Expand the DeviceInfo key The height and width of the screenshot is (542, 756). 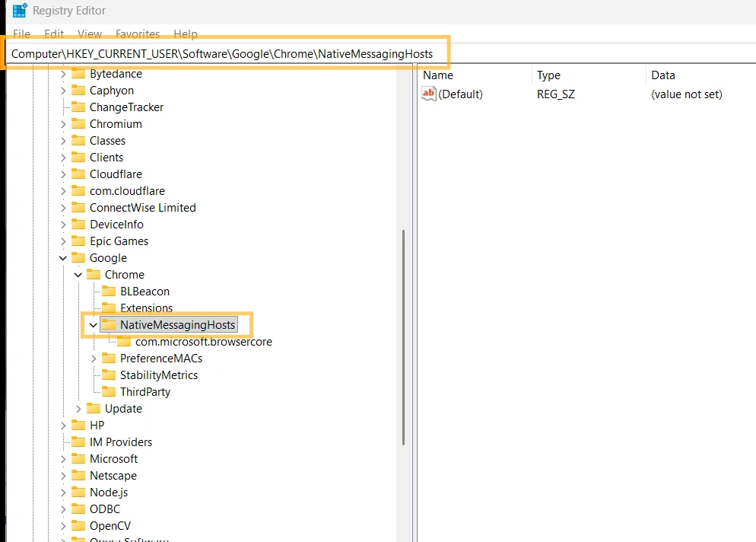click(63, 225)
